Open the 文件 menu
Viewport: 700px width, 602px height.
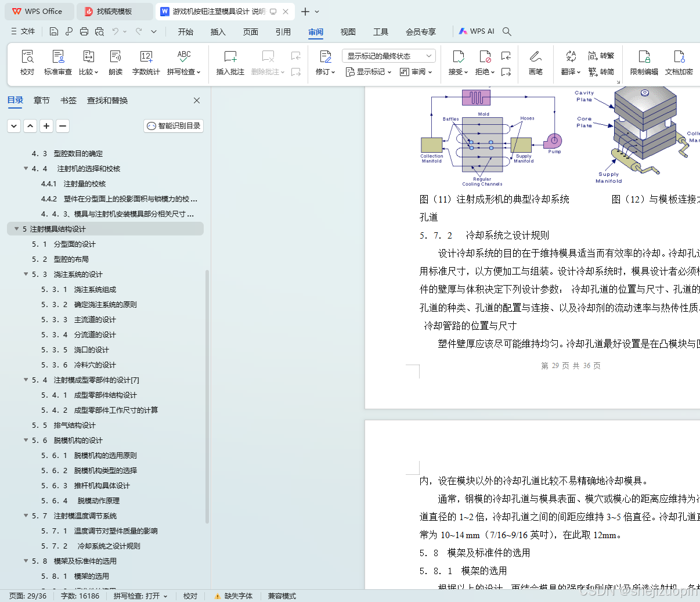[x=23, y=31]
